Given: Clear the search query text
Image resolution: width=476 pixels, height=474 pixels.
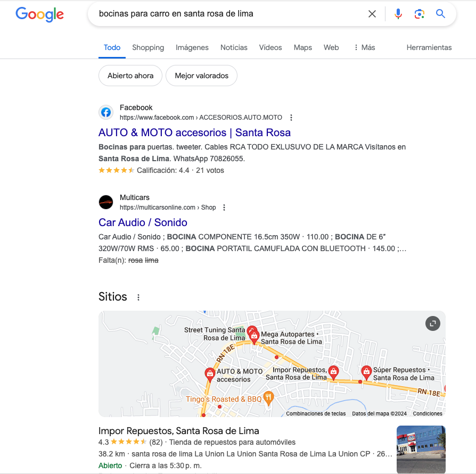Looking at the screenshot, I should click(x=372, y=14).
